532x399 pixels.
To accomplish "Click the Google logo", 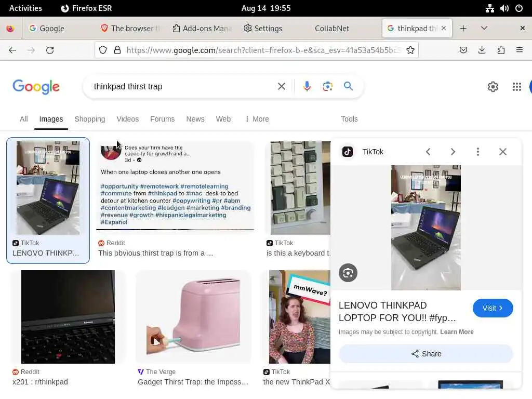I will (x=36, y=87).
